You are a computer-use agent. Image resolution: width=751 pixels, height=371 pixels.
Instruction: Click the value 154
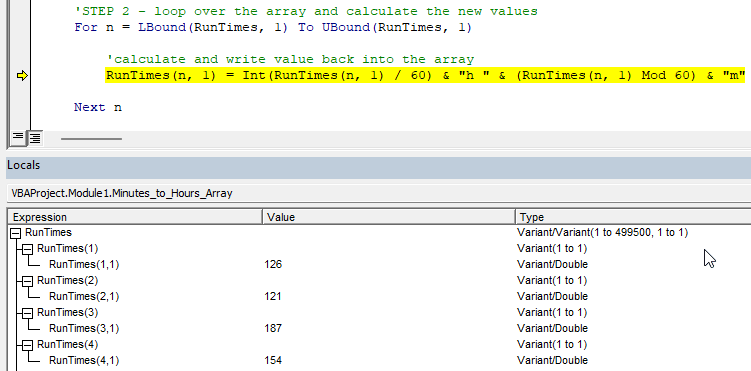(273, 360)
